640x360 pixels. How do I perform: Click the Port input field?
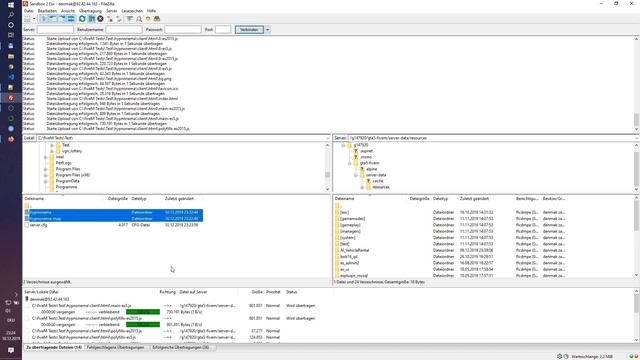(x=223, y=29)
